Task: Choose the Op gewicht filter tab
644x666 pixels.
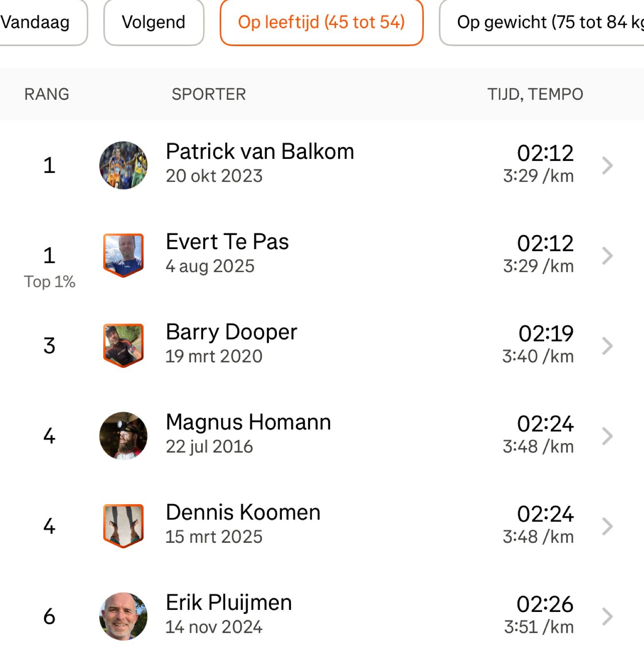Action: pos(542,22)
